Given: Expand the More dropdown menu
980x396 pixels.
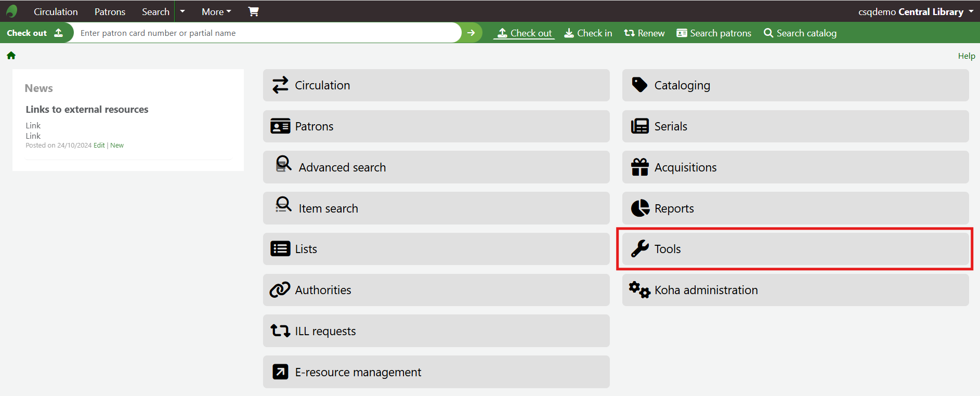Looking at the screenshot, I should coord(216,11).
